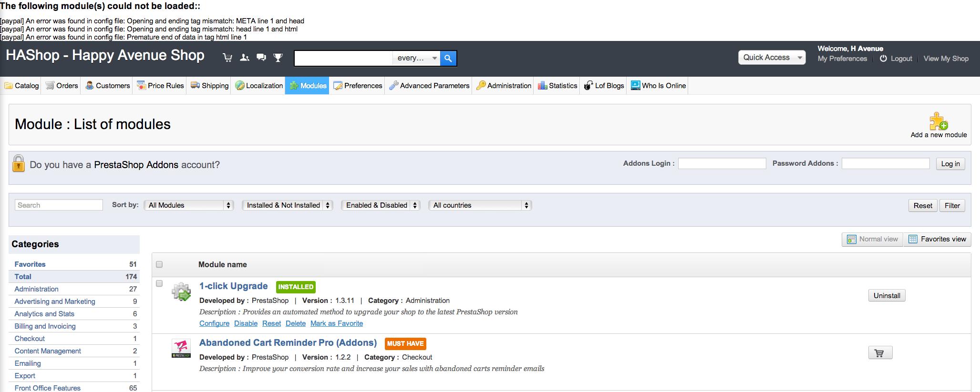Focus the Password Addons field
This screenshot has height=392, width=980.
pos(886,163)
